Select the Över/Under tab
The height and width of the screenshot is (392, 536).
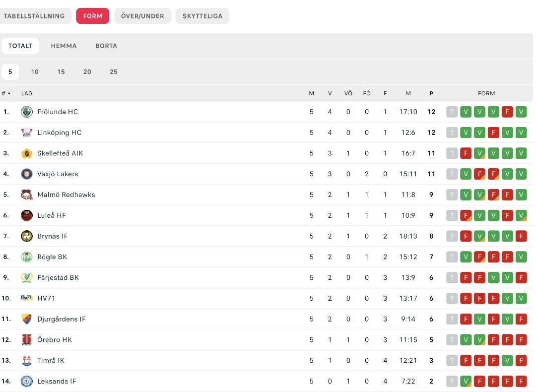[x=142, y=16]
